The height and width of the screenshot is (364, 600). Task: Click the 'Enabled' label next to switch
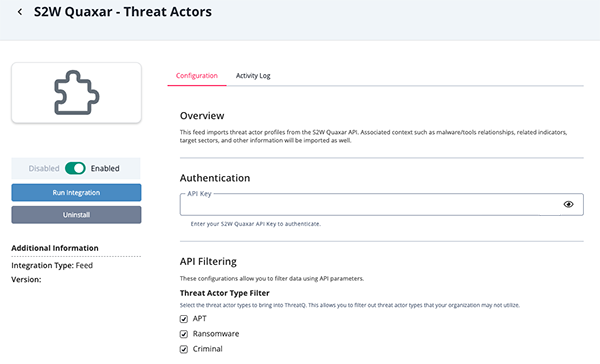pyautogui.click(x=105, y=168)
